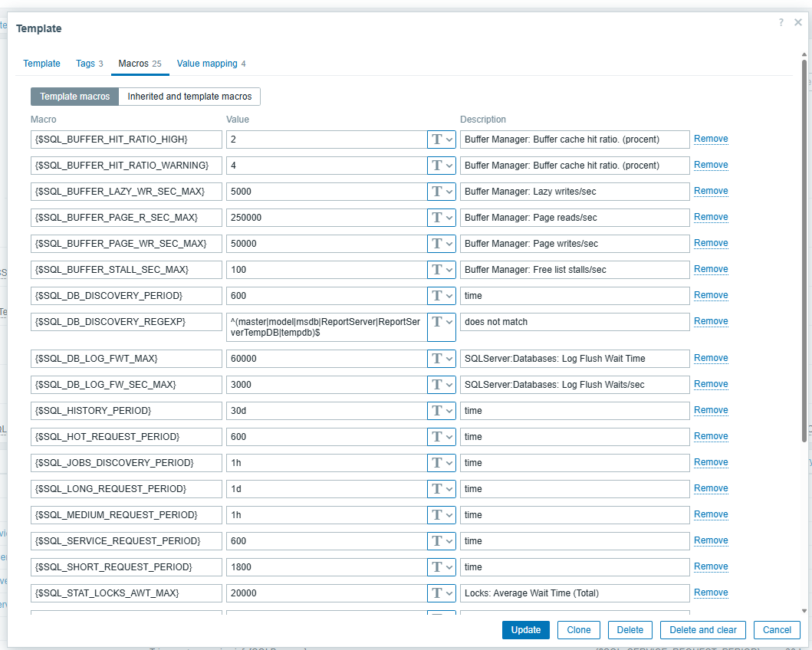This screenshot has width=812, height=650.
Task: Edit description 'Buffer Manager: Free list stalls/sec'
Action: point(575,270)
